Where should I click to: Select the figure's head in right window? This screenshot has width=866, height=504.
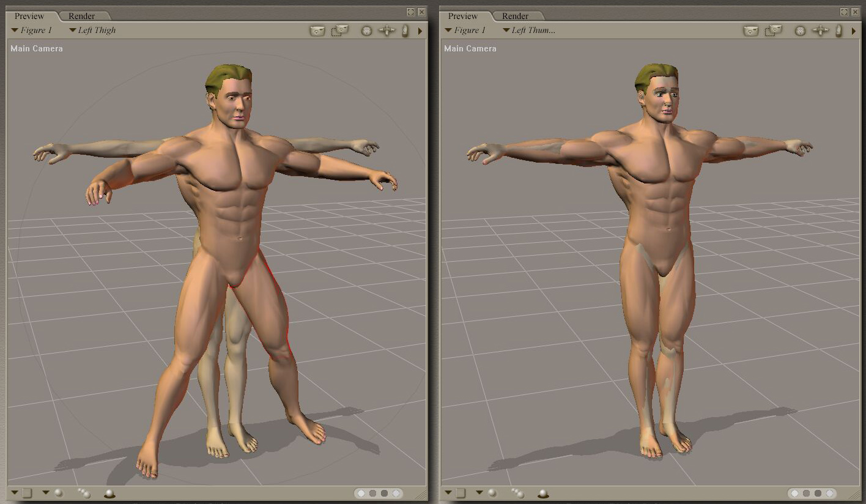(657, 95)
